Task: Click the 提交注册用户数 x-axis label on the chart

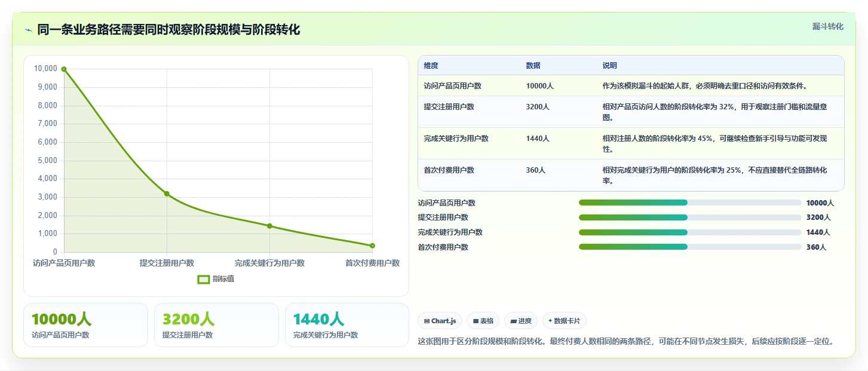Action: click(x=167, y=263)
